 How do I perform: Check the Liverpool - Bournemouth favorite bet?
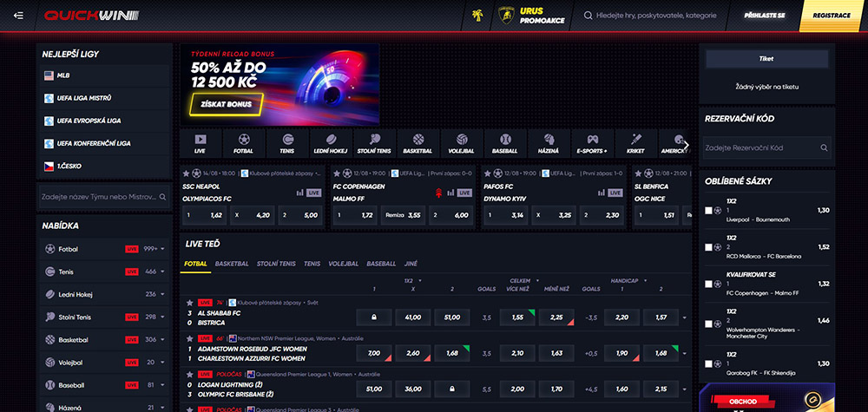coord(708,211)
